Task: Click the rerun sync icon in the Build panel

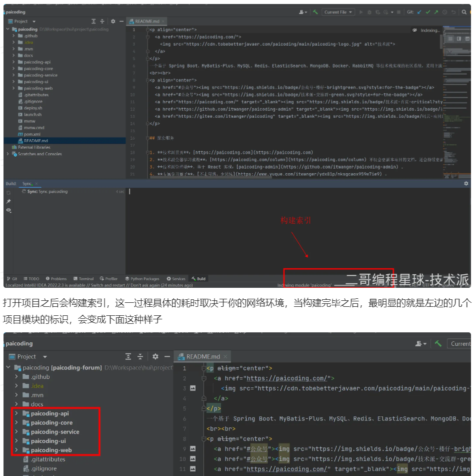Action: pyautogui.click(x=8, y=193)
